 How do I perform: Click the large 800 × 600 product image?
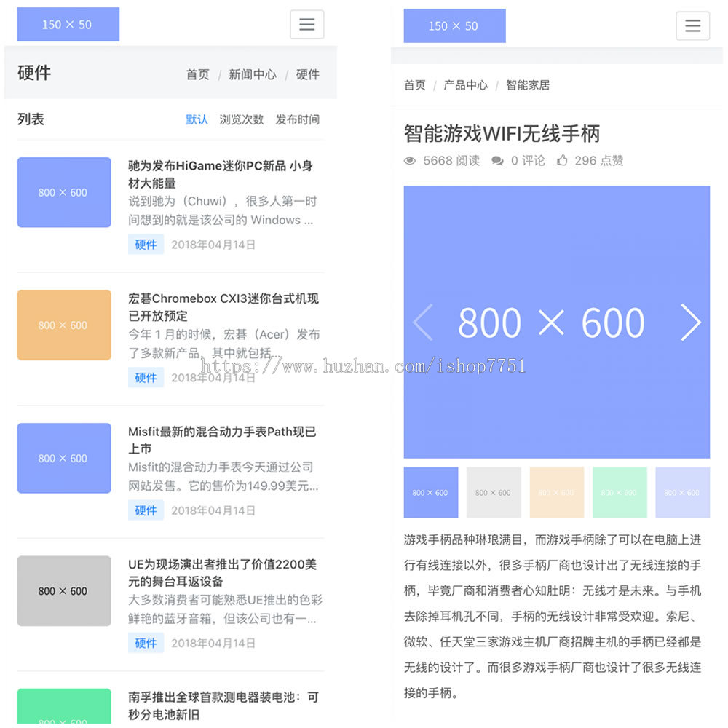point(557,323)
